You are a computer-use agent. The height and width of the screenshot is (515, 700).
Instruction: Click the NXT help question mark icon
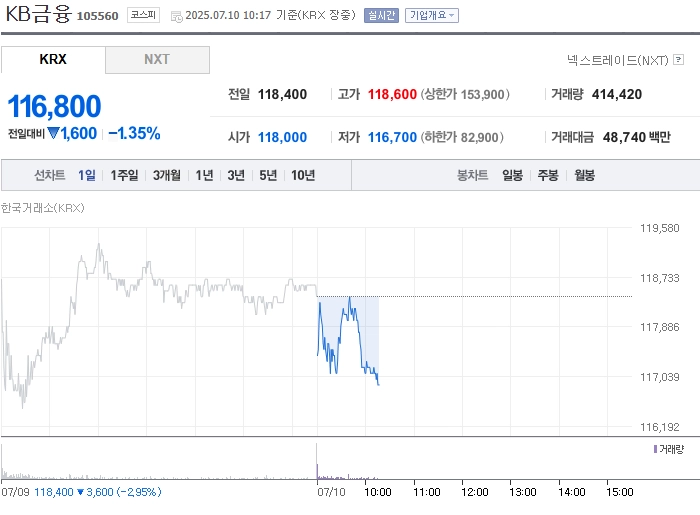tap(678, 59)
